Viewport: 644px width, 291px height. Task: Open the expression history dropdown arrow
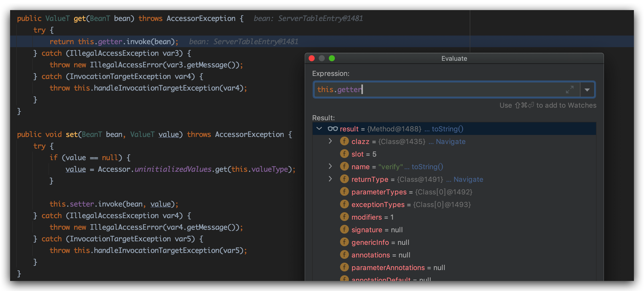click(x=587, y=90)
